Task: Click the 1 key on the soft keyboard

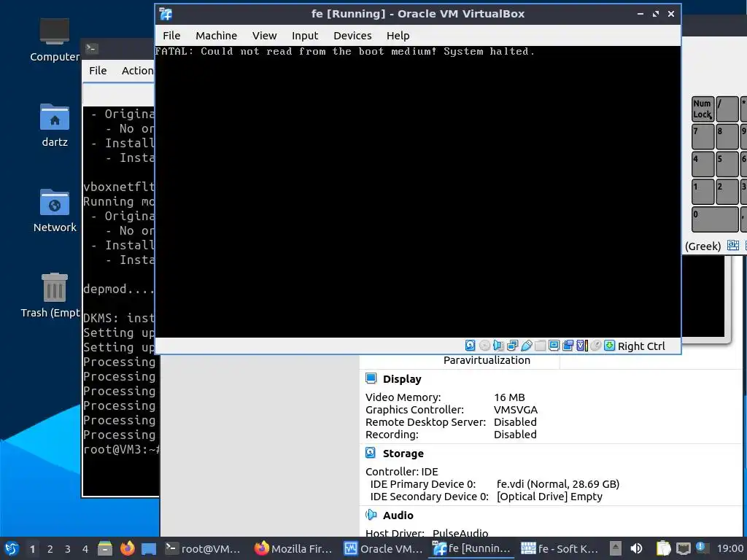Action: (703, 192)
